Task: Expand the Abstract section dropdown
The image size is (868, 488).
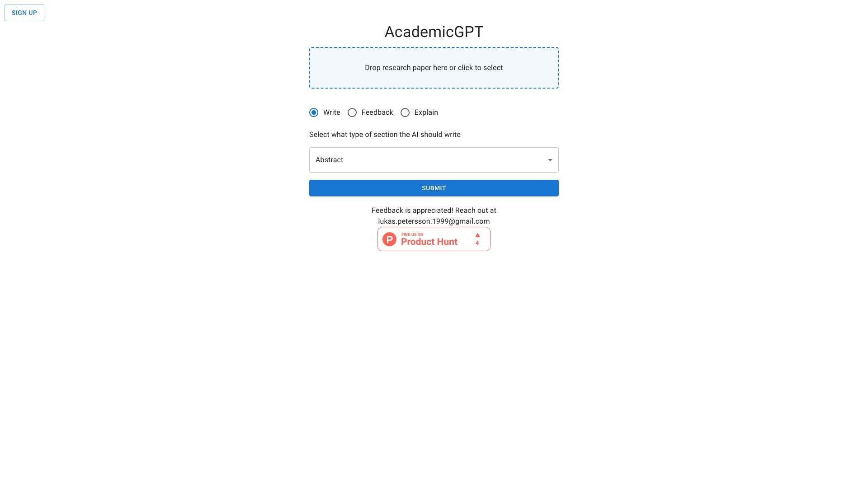Action: pyautogui.click(x=550, y=160)
